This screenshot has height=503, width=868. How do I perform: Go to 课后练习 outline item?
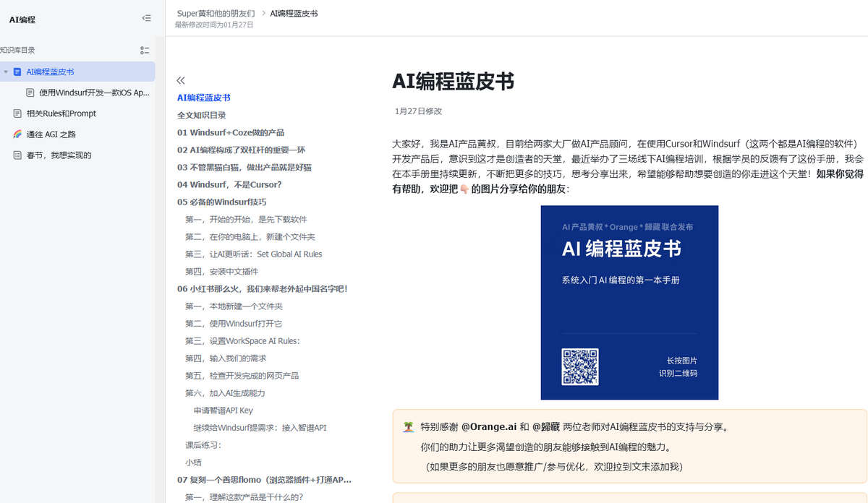pyautogui.click(x=203, y=444)
